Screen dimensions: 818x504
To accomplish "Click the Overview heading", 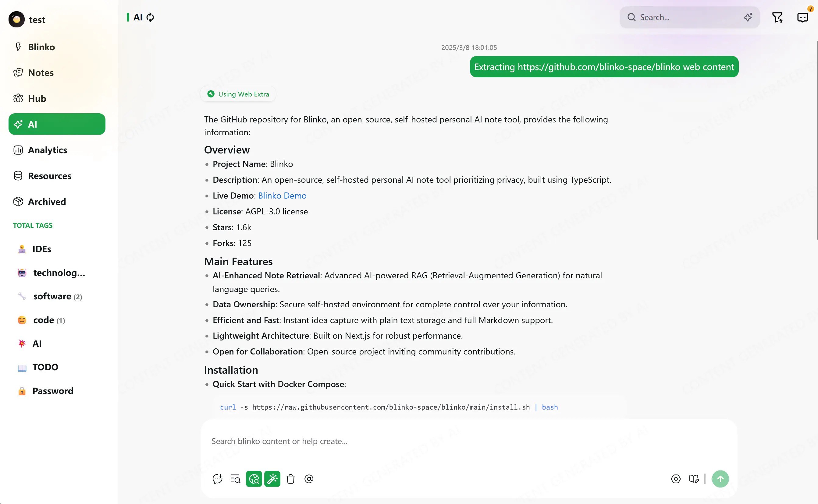I will [227, 150].
